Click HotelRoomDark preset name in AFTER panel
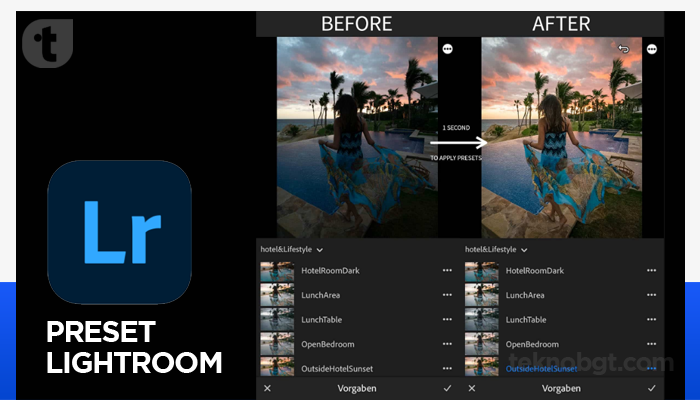The width and height of the screenshot is (700, 400). (535, 271)
